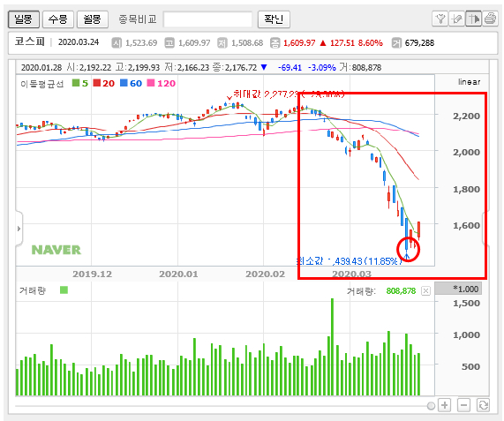The height and width of the screenshot is (421, 504).
Task: Toggle the 60-day moving average legend
Action: click(x=132, y=83)
